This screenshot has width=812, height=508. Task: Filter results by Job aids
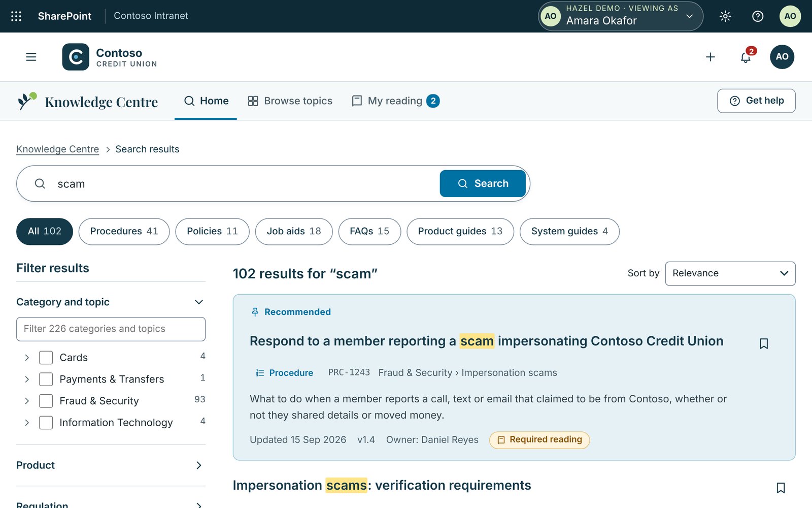coord(294,232)
